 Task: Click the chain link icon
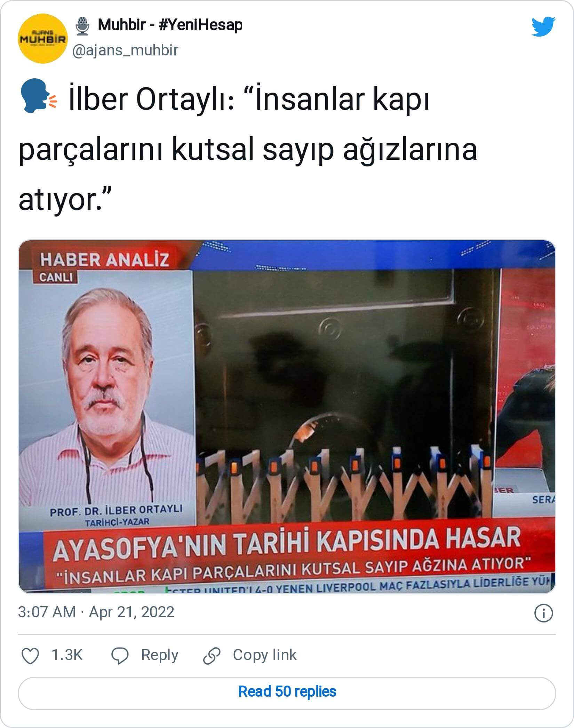coord(212,656)
